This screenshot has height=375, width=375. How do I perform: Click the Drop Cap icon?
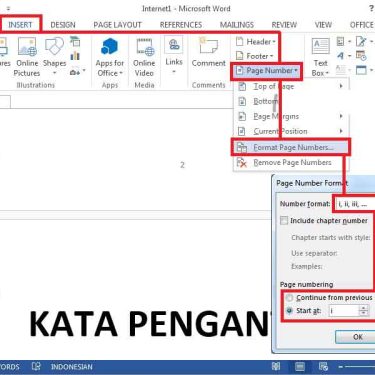point(343,70)
